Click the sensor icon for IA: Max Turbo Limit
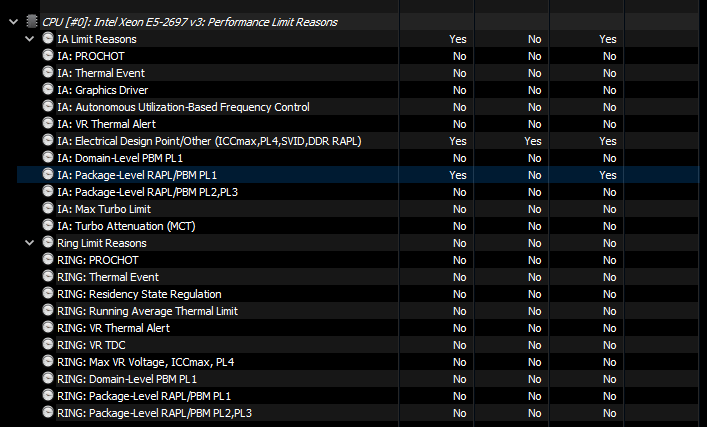Image resolution: width=707 pixels, height=427 pixels. (x=48, y=208)
